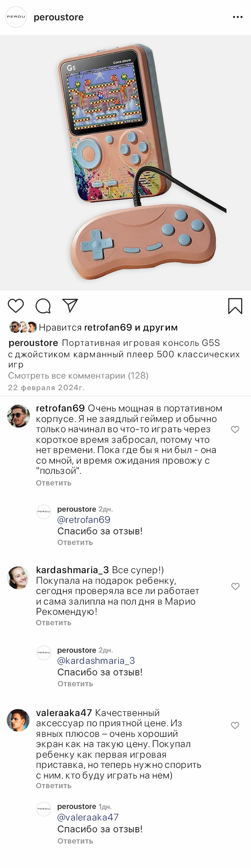Open comments with the speech bubble icon
The width and height of the screenshot is (251, 868).
coord(43,306)
